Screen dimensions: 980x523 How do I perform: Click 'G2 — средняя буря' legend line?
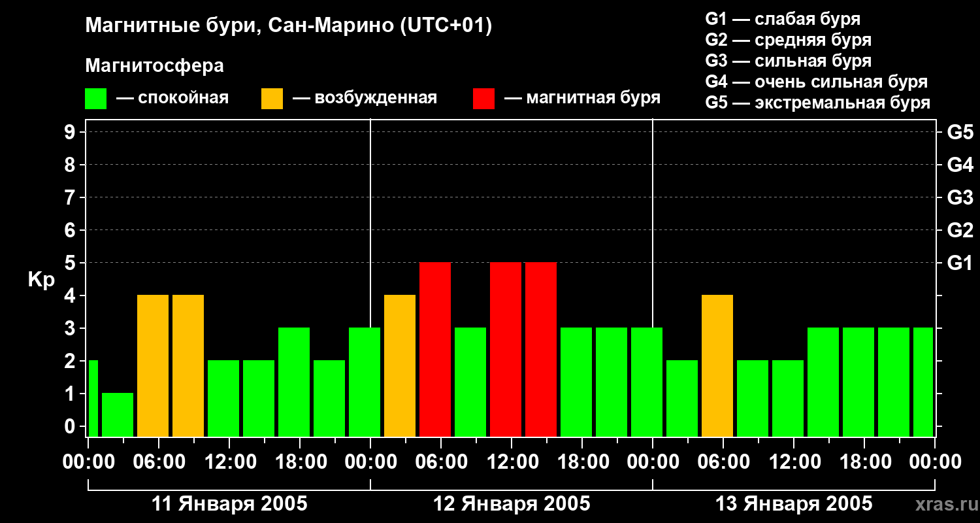tap(788, 40)
